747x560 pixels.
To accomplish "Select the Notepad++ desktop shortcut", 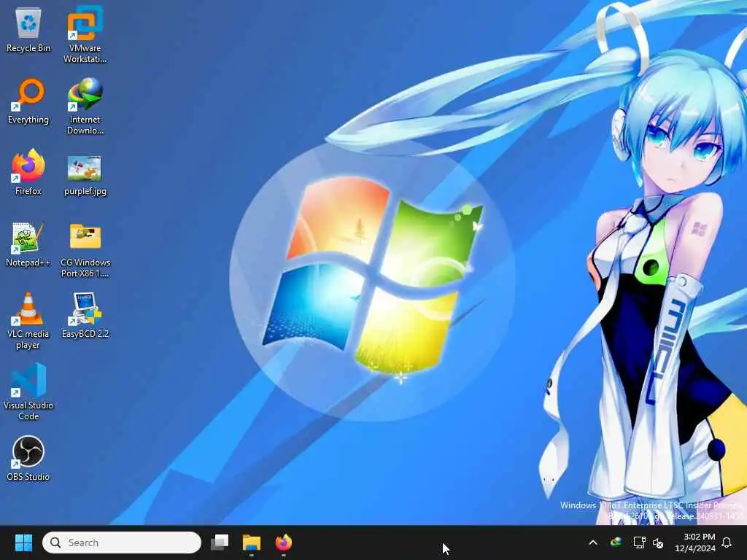I will [x=28, y=244].
